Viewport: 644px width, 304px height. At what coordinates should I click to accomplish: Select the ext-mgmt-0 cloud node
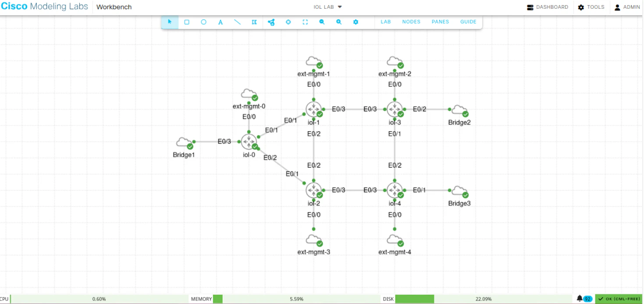249,94
